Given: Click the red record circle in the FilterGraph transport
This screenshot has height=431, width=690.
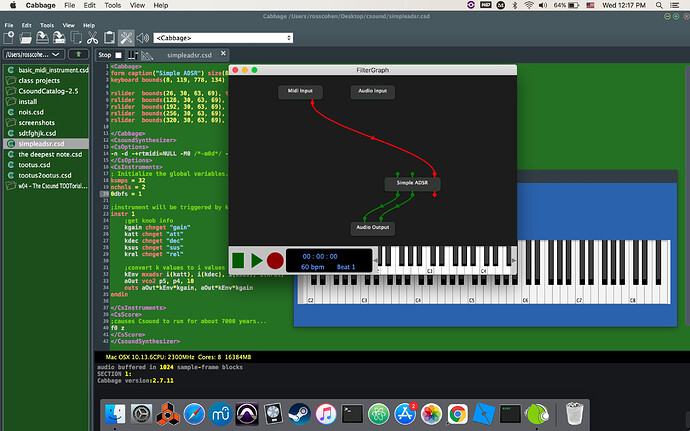Looking at the screenshot, I should (275, 260).
